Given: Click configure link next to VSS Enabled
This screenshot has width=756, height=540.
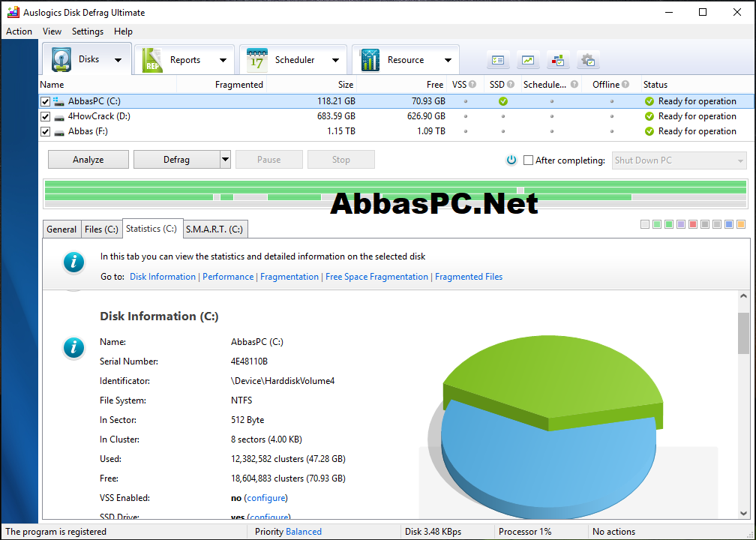Looking at the screenshot, I should click(266, 498).
